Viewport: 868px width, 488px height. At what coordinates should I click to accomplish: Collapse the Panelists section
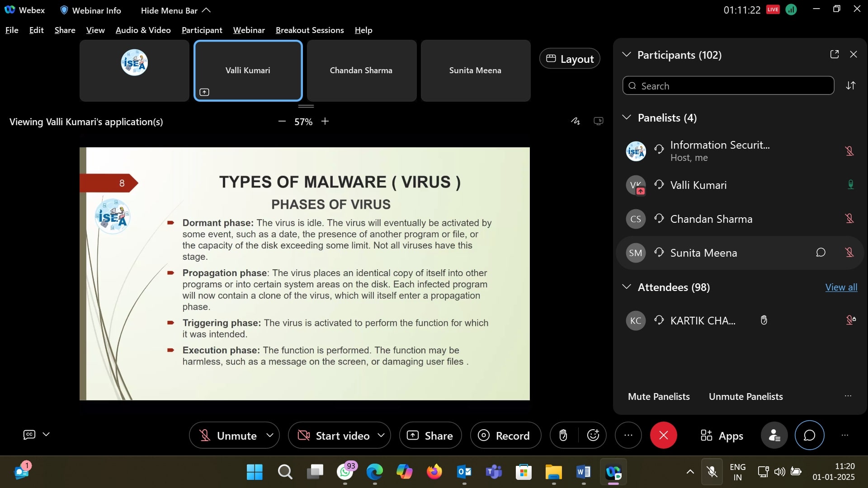[627, 117]
